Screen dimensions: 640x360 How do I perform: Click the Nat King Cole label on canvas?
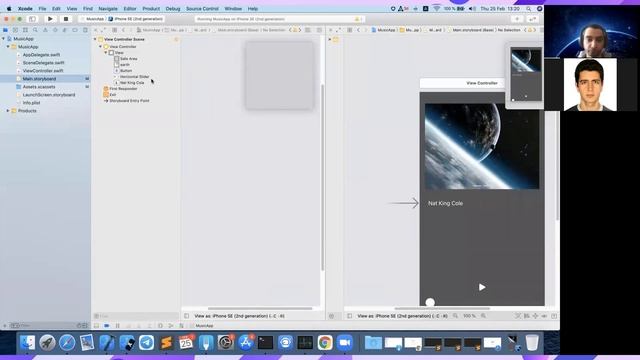pos(445,203)
